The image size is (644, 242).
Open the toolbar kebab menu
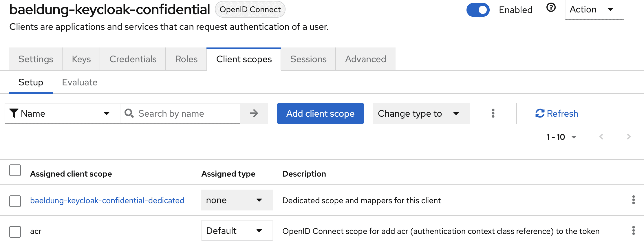(x=493, y=113)
